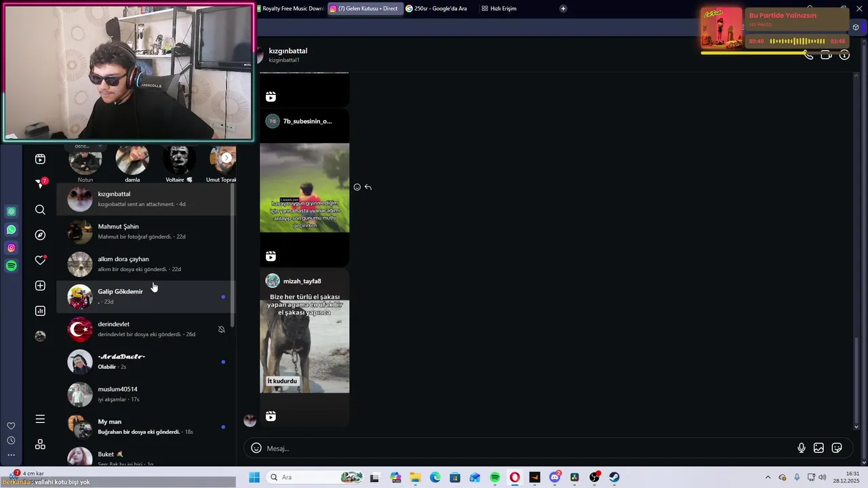Image resolution: width=868 pixels, height=488 pixels.
Task: Reply to the 7b_subesinin reel message
Action: point(368,187)
